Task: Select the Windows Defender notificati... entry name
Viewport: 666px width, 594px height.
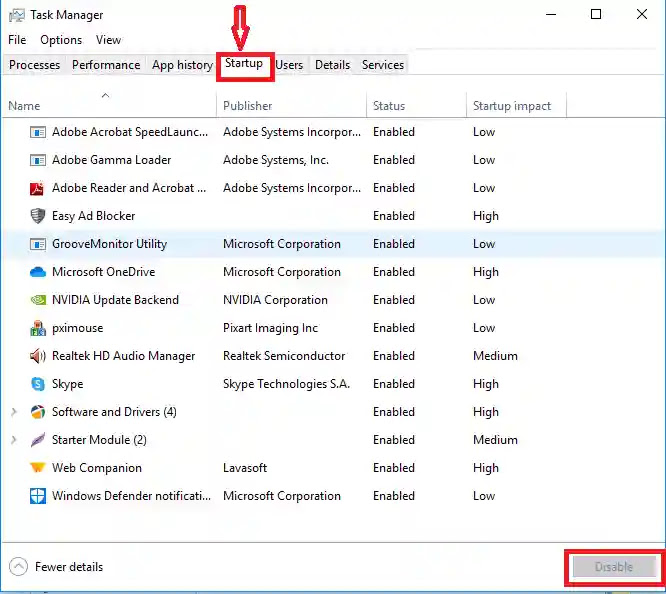Action: 131,496
